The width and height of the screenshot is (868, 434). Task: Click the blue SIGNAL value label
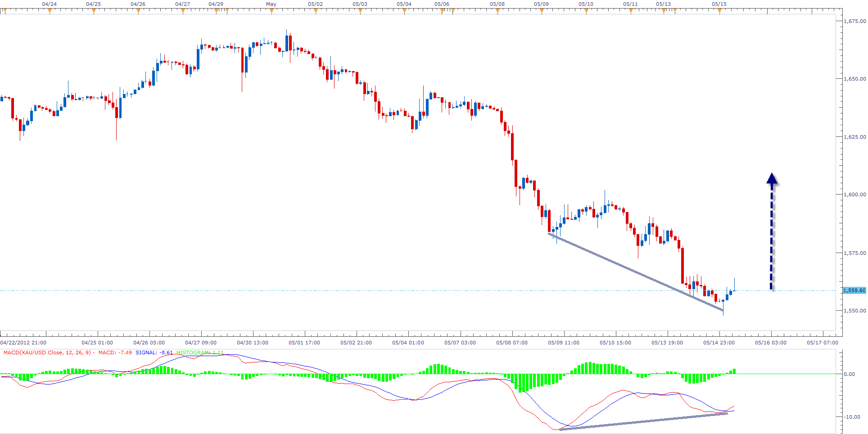(154, 353)
